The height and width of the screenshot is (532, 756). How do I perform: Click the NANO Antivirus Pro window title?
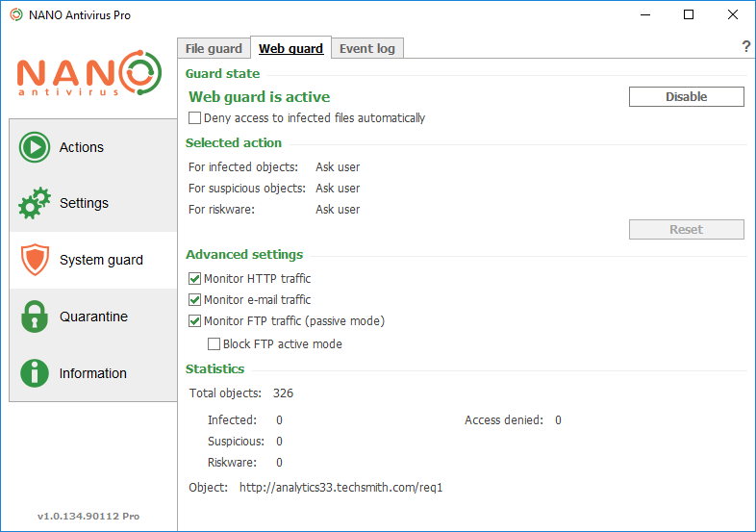80,15
